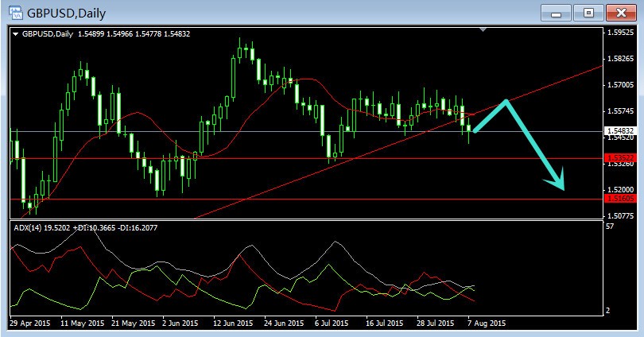Click the 24 Jun 2015 date label
Viewport: 644px width, 337px height.
[x=284, y=323]
